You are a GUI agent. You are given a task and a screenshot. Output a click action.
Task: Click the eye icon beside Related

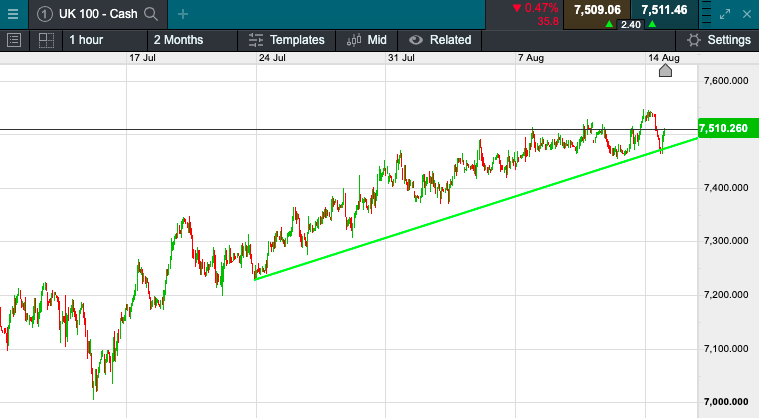(416, 40)
